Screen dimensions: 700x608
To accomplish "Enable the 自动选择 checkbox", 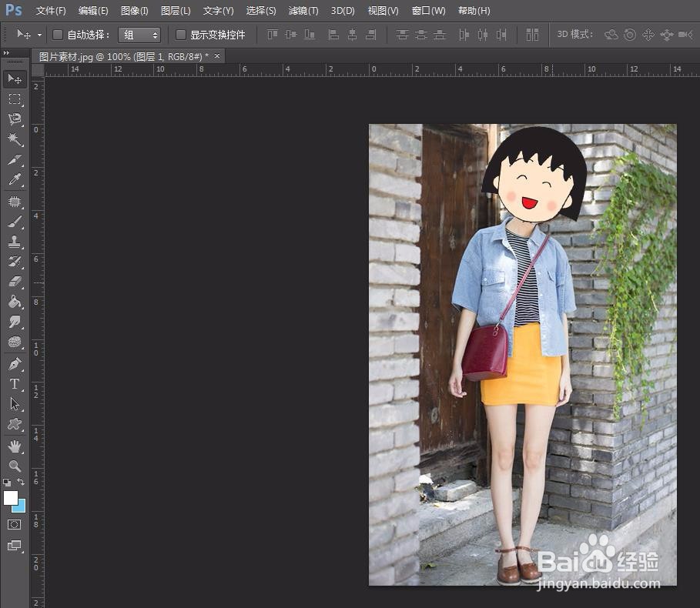I will point(58,35).
